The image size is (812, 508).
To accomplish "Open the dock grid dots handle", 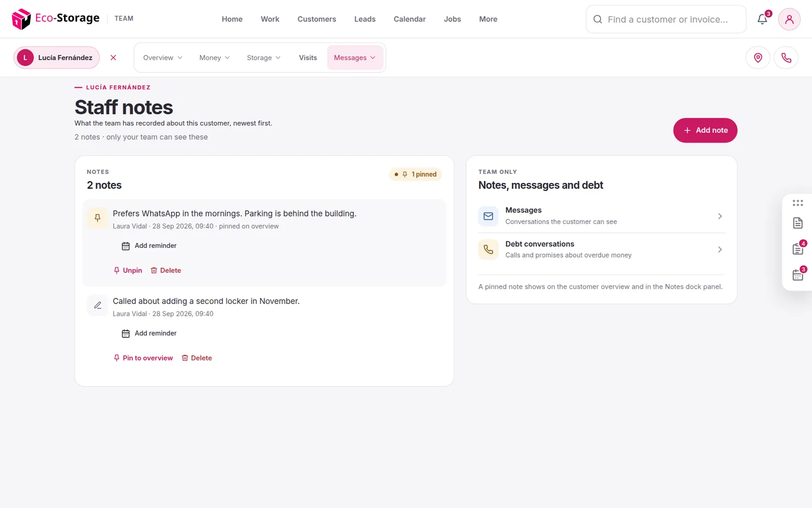I will [798, 203].
